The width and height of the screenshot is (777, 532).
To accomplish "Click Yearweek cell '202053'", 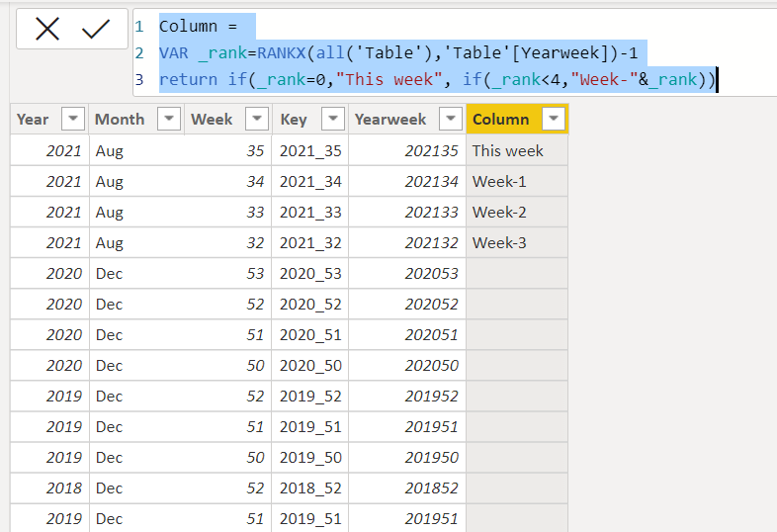I will (x=407, y=274).
